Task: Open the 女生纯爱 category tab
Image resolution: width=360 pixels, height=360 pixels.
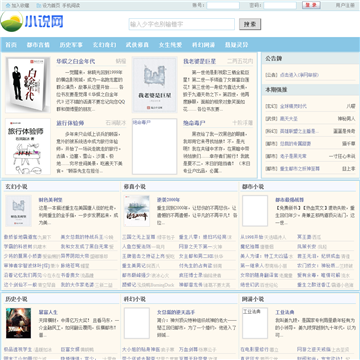Action: (170, 45)
